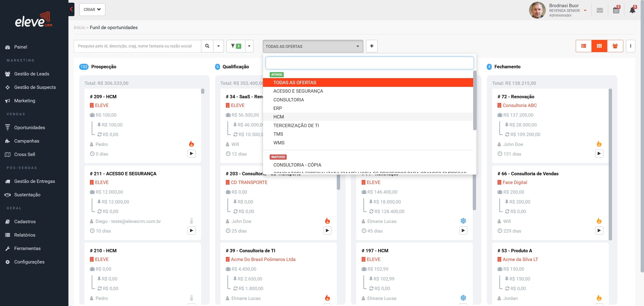Open the envelope messages icon
The height and width of the screenshot is (306, 644).
click(x=600, y=10)
